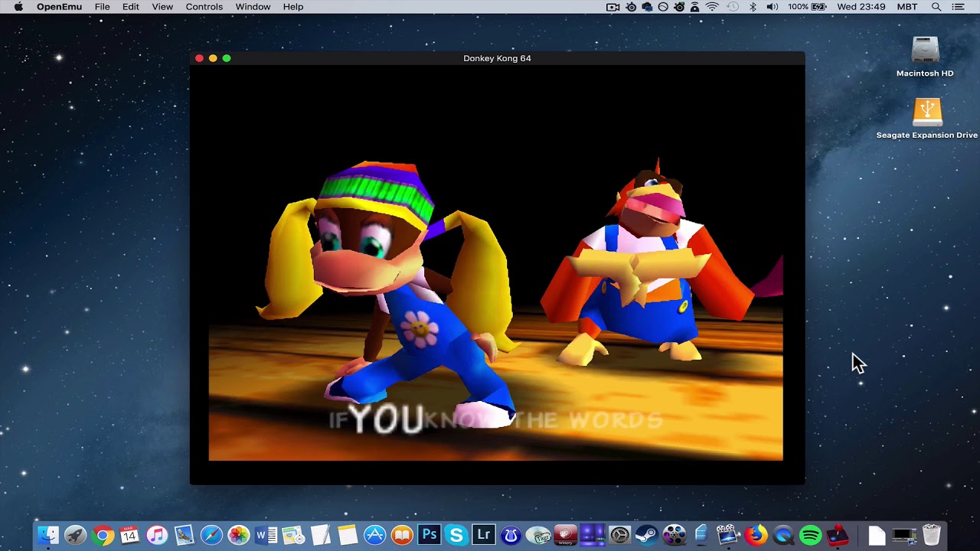Open Spotlight search magnifier
Viewport: 980px width, 551px height.
click(x=936, y=7)
